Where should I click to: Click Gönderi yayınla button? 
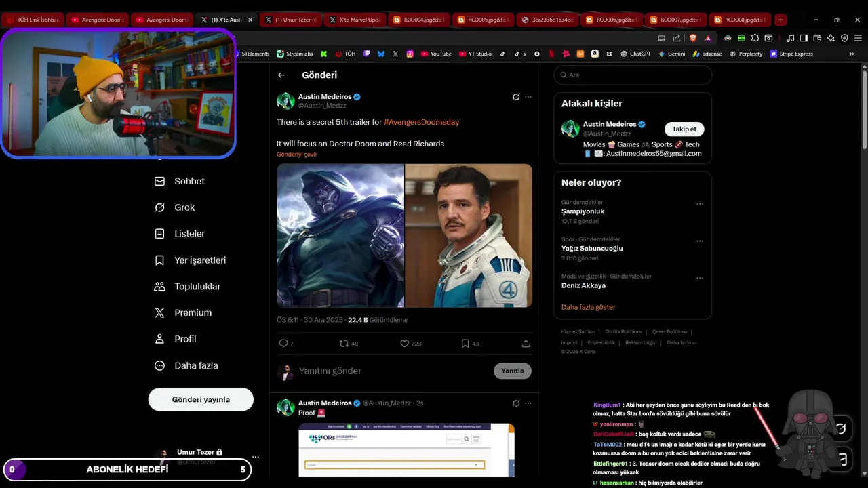point(201,399)
